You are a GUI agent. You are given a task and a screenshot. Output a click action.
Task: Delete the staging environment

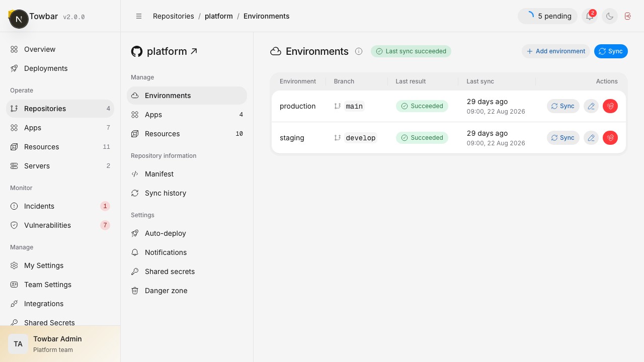pyautogui.click(x=610, y=138)
